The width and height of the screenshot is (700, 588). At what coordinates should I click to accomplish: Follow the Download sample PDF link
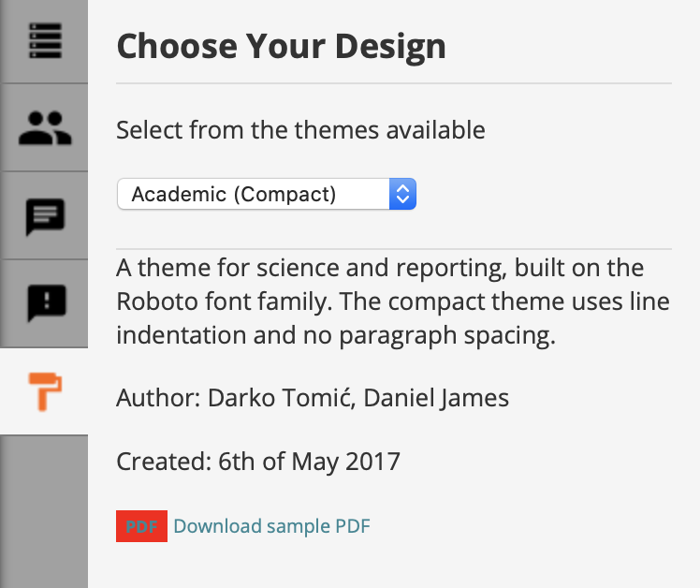click(x=272, y=526)
